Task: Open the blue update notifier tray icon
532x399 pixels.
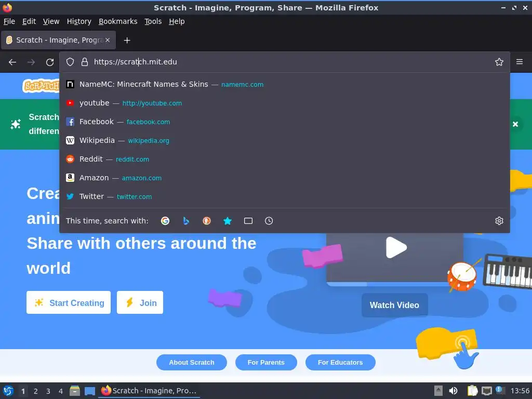Action: (x=500, y=390)
